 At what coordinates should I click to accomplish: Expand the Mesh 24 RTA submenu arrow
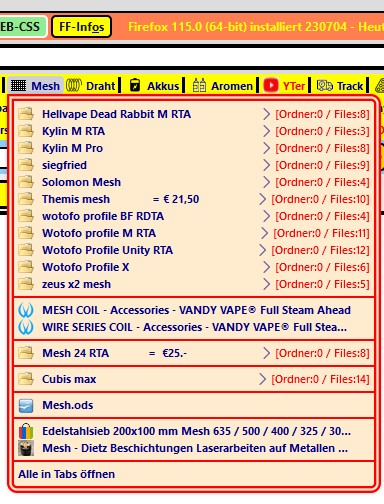point(266,353)
